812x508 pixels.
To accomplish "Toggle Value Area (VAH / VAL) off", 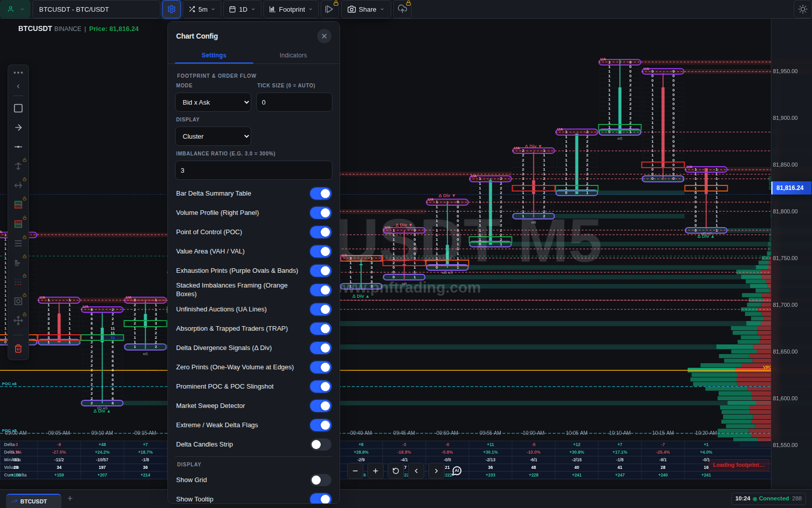I will point(321,251).
